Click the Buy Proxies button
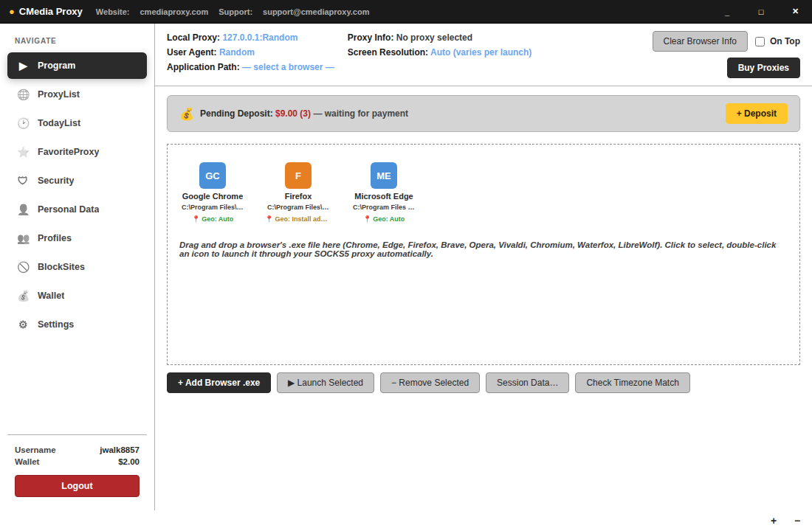This screenshot has height=531, width=812. click(x=763, y=68)
